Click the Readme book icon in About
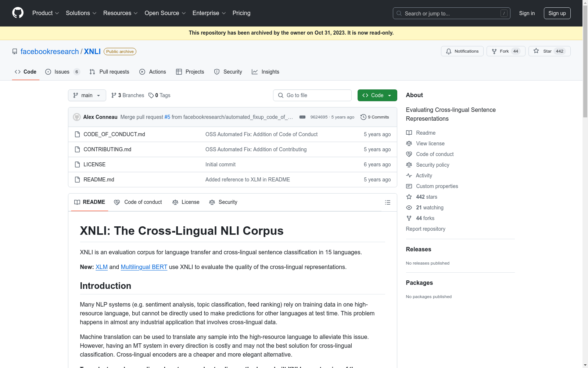 (x=409, y=133)
